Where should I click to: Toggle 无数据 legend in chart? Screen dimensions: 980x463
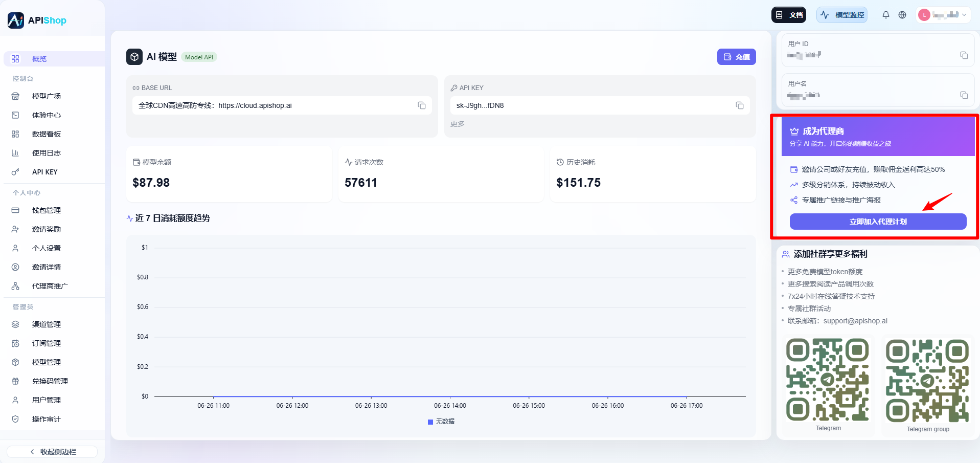coord(441,422)
